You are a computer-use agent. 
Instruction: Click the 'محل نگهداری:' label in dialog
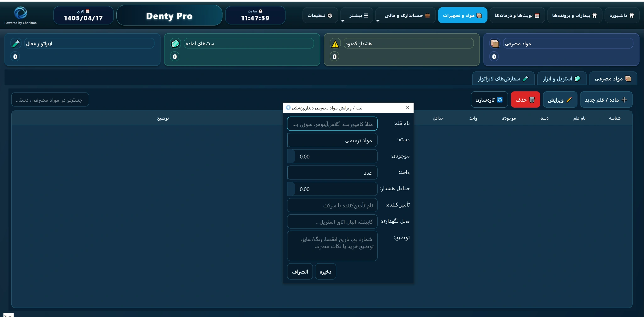click(x=395, y=221)
